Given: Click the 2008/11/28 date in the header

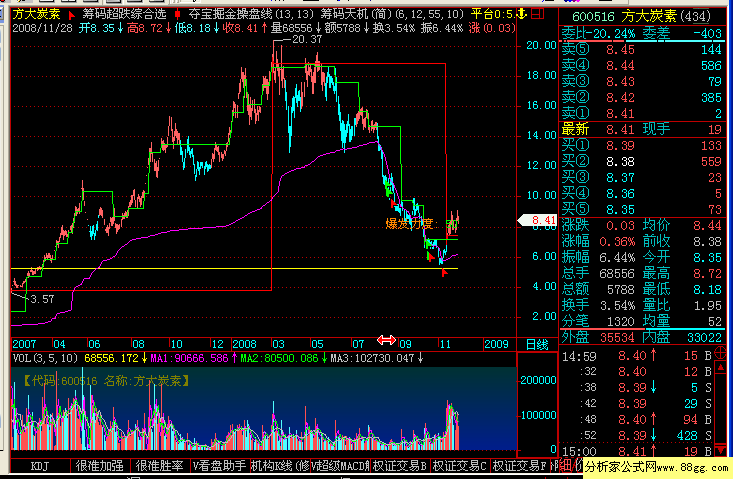Looking at the screenshot, I should [x=43, y=28].
